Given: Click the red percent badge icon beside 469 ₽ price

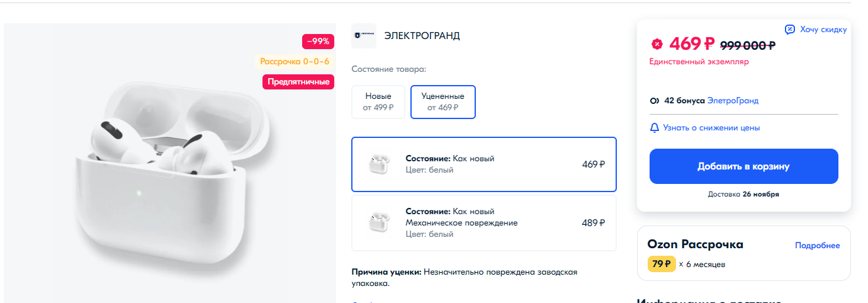Looking at the screenshot, I should 657,44.
